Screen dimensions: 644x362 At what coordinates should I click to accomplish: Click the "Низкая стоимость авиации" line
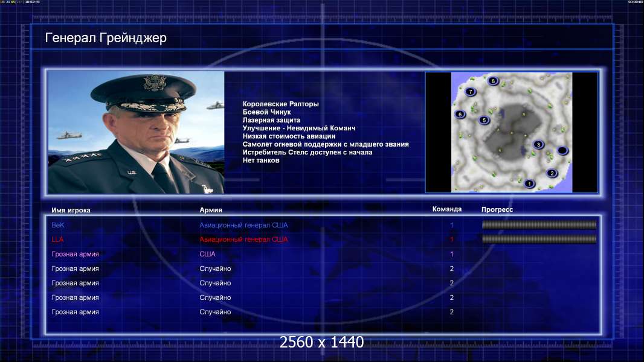point(289,136)
